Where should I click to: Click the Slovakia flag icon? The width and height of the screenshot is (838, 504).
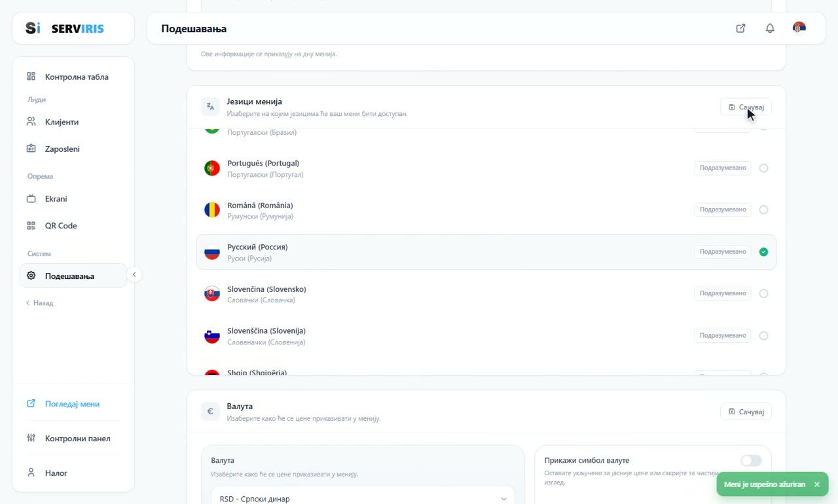pyautogui.click(x=212, y=294)
